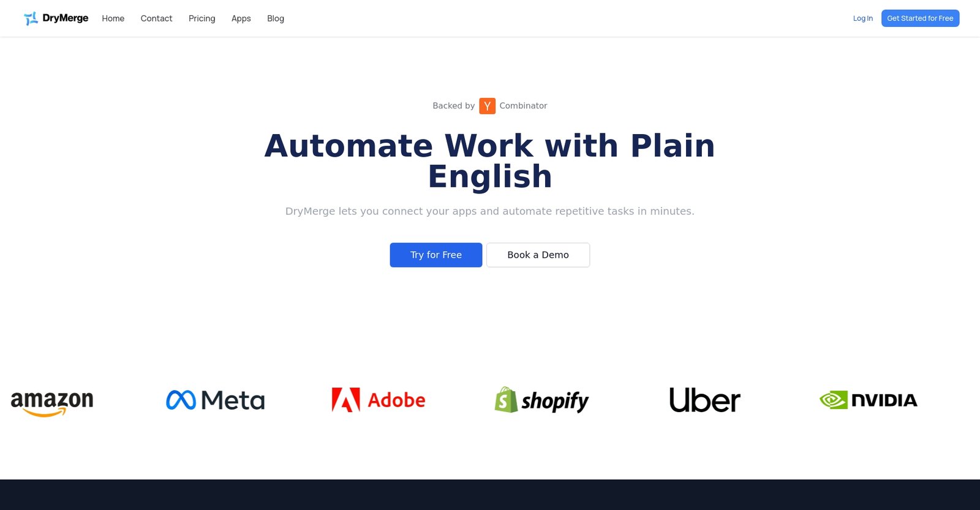Click the Shopify logo
The height and width of the screenshot is (510, 980).
tap(541, 400)
